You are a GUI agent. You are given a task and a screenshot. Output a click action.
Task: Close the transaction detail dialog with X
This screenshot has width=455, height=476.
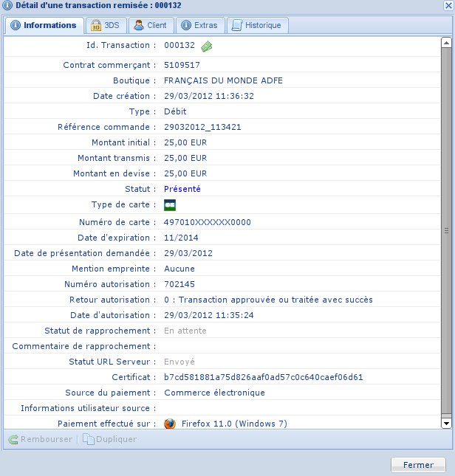448,5
